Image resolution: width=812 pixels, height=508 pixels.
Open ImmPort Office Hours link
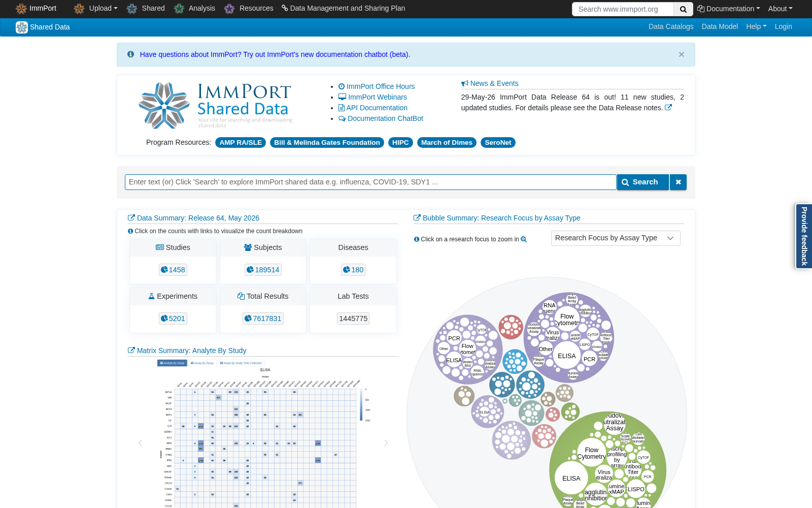coord(377,86)
